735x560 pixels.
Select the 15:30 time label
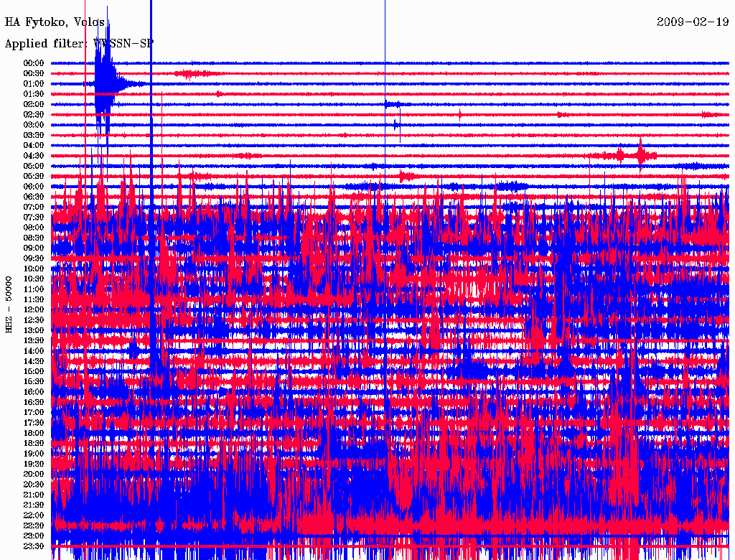34,381
